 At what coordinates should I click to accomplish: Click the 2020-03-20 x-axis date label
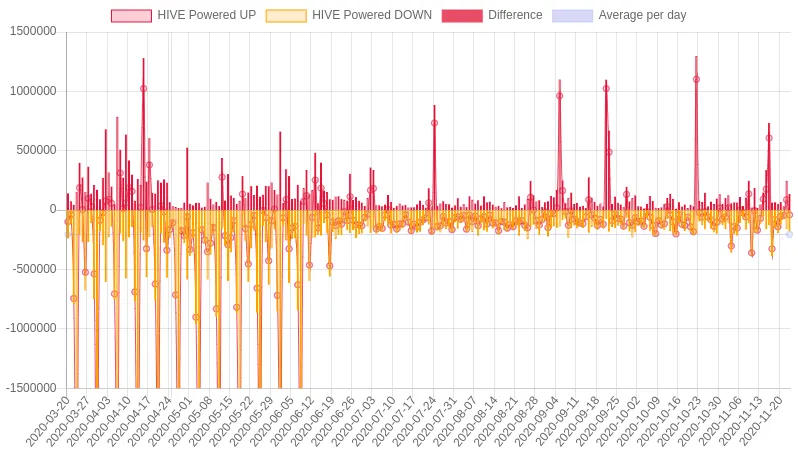[47, 421]
